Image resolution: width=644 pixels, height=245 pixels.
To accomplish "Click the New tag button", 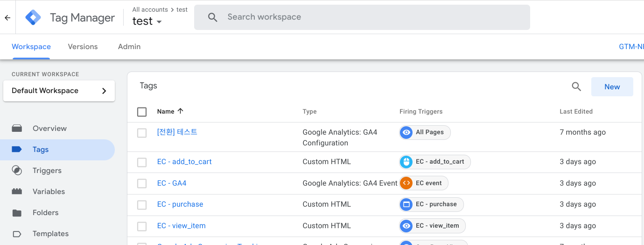I will point(612,87).
